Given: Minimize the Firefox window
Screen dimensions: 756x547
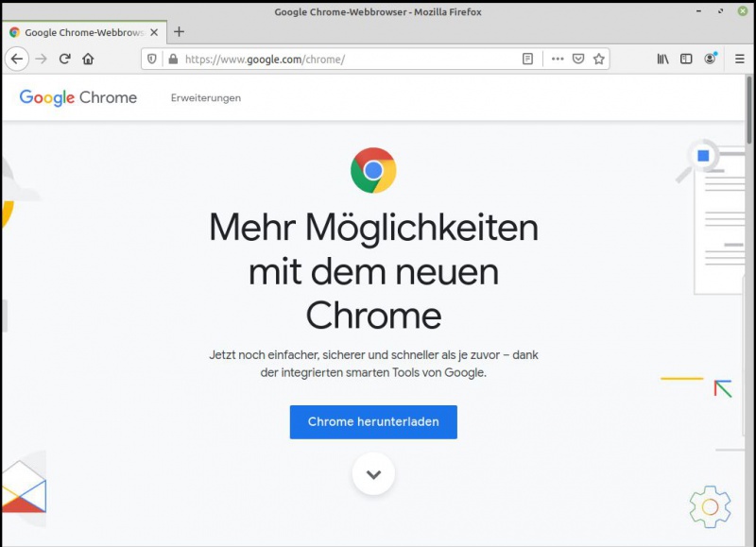Looking at the screenshot, I should click(698, 11).
